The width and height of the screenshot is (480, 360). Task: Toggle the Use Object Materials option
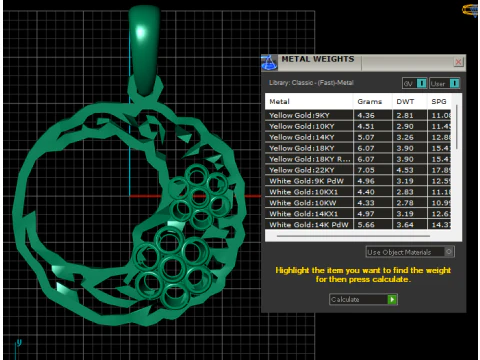[x=410, y=252]
